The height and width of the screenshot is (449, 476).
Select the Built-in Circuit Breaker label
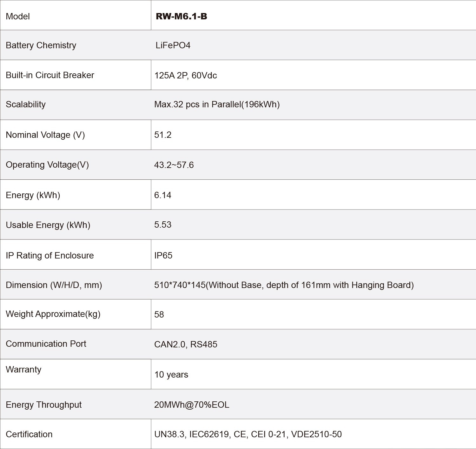click(50, 75)
